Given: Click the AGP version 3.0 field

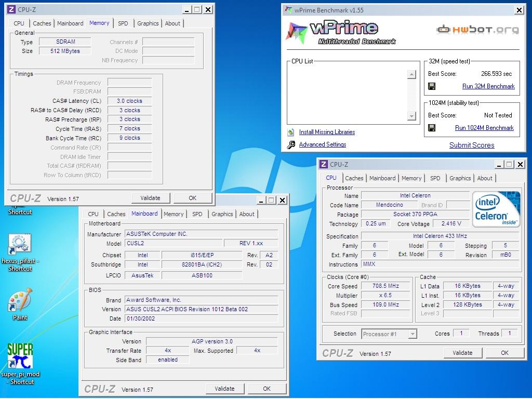Looking at the screenshot, I should pyautogui.click(x=212, y=341).
